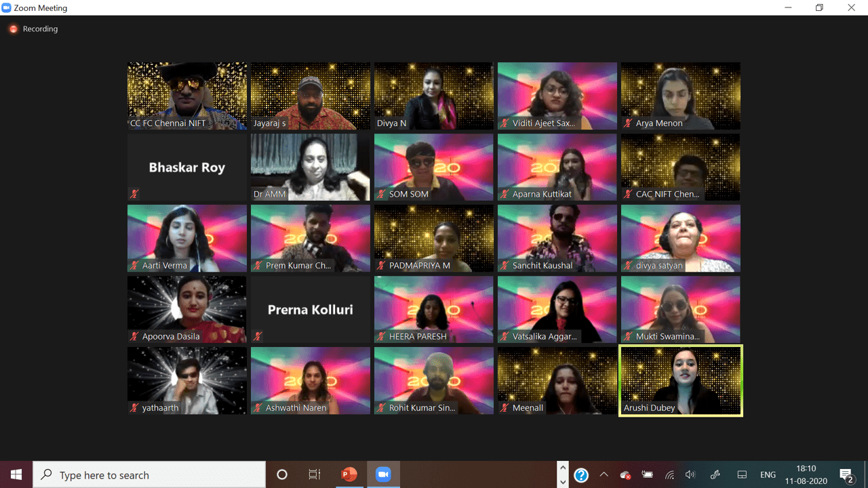Open the clock showing 18:10
This screenshot has width=868, height=488.
coord(805,474)
